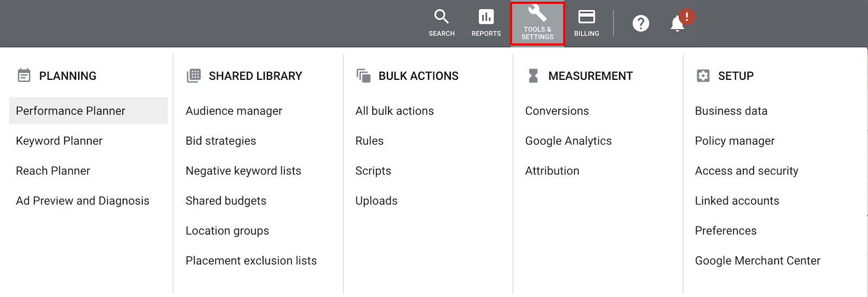This screenshot has height=297, width=868.
Task: Click the Planning calendar icon
Action: click(24, 75)
